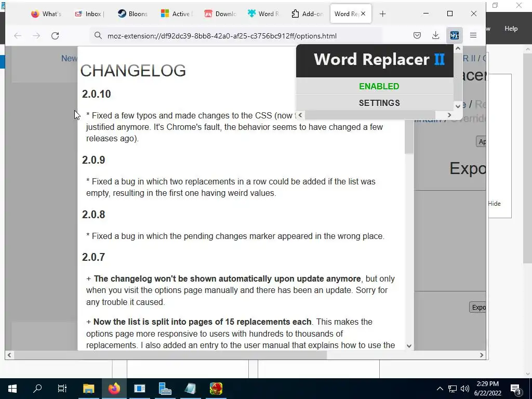Click the Hide link in background window
The width and height of the screenshot is (532, 399).
click(495, 204)
